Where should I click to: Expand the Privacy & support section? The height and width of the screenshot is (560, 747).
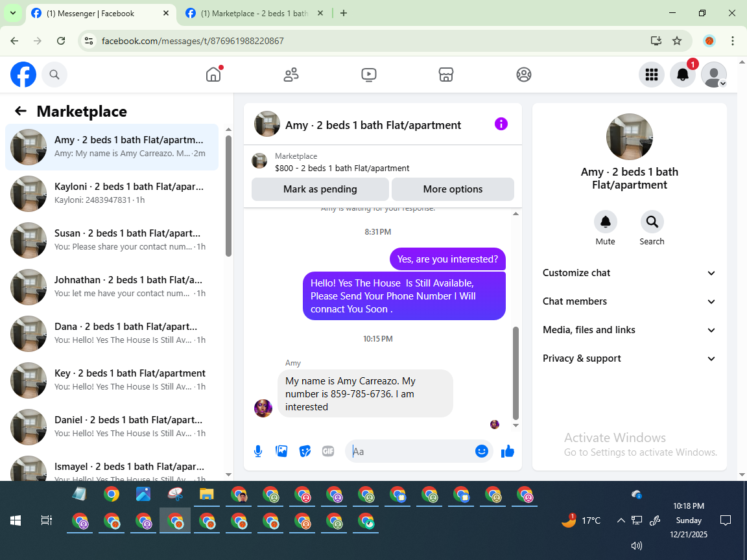(x=630, y=358)
